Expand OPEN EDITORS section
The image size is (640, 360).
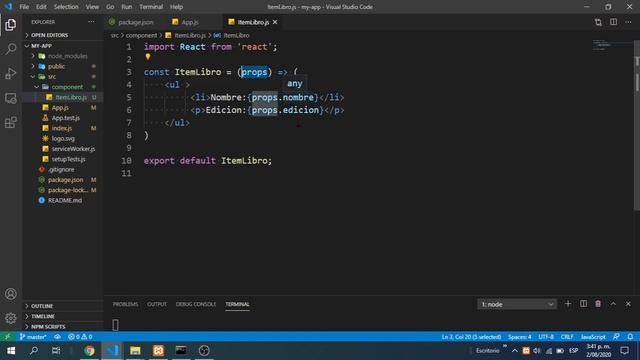63,35
